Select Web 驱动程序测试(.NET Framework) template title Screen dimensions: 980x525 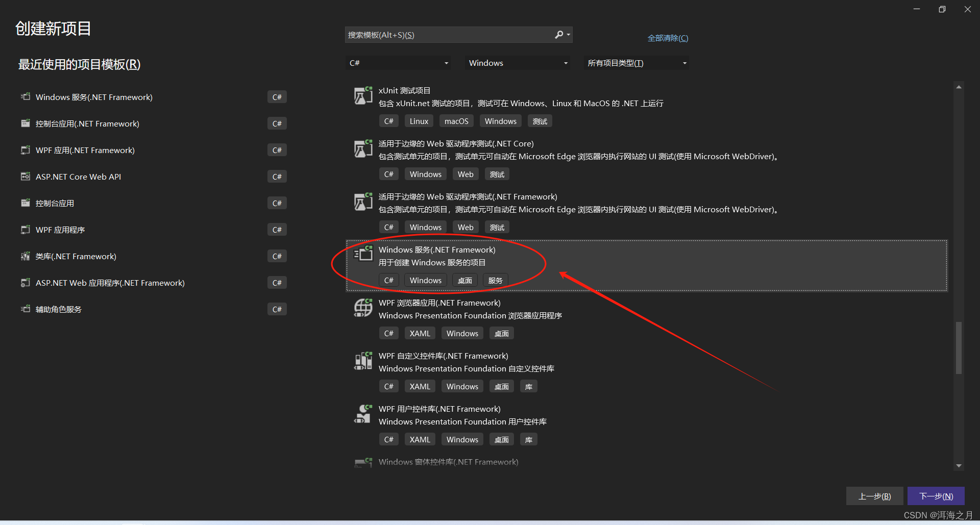coord(468,196)
